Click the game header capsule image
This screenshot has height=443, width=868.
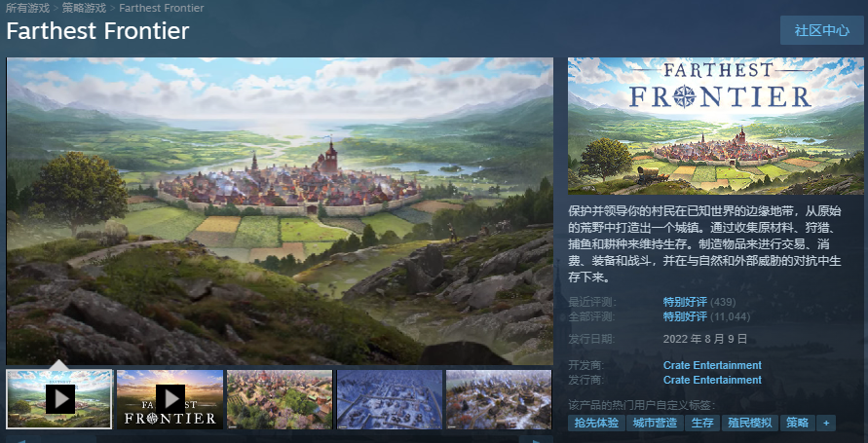click(716, 127)
